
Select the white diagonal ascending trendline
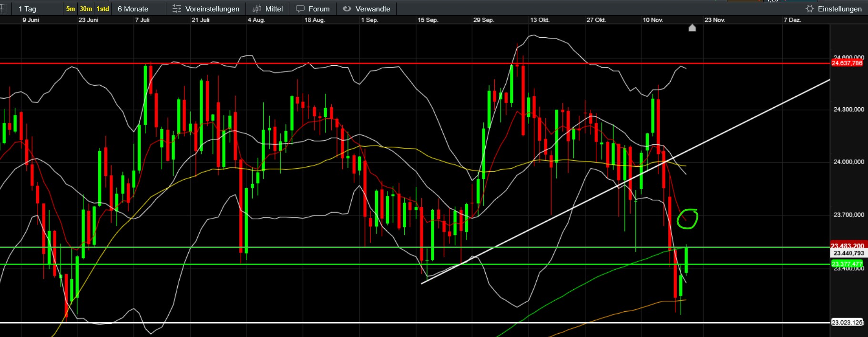pos(572,209)
